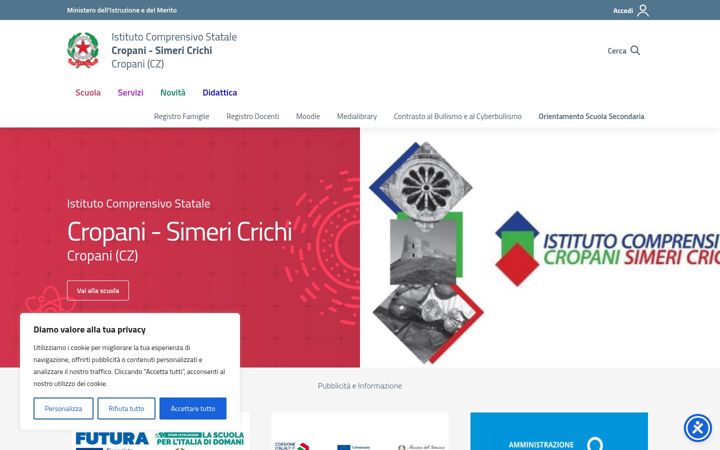Click Personalizza cookie button

(63, 408)
